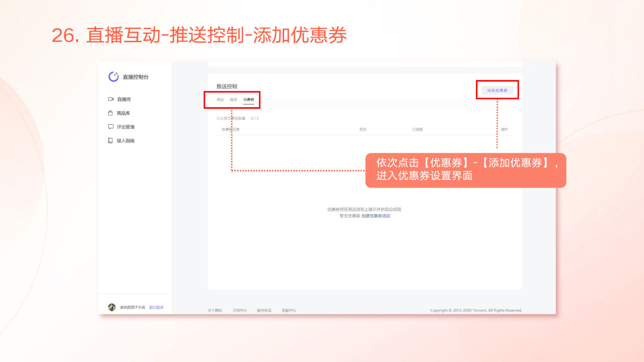Click the 已领取 column header
Viewport: 644px width, 362px height.
tap(418, 129)
